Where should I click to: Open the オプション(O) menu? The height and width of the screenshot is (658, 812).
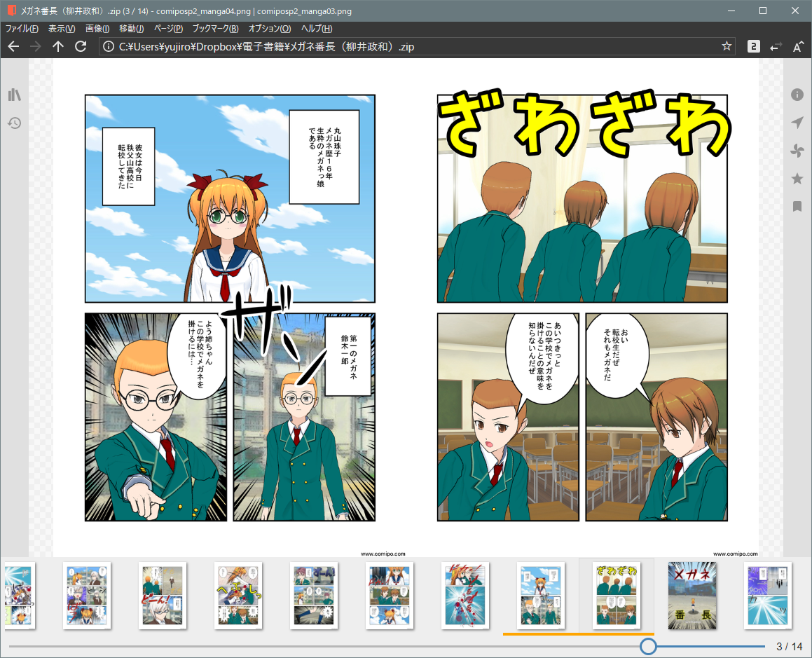pyautogui.click(x=270, y=29)
